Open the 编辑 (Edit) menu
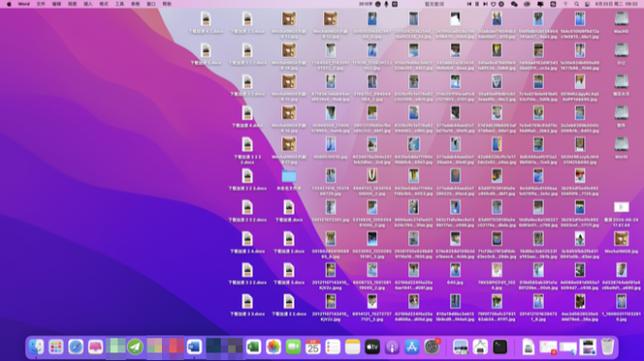 (56, 4)
